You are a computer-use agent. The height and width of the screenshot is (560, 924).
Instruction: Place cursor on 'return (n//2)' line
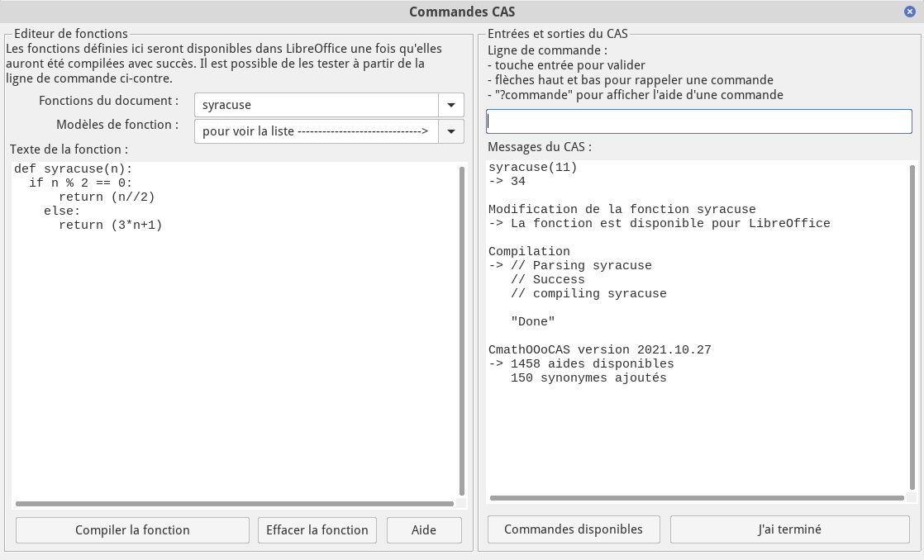coord(107,197)
